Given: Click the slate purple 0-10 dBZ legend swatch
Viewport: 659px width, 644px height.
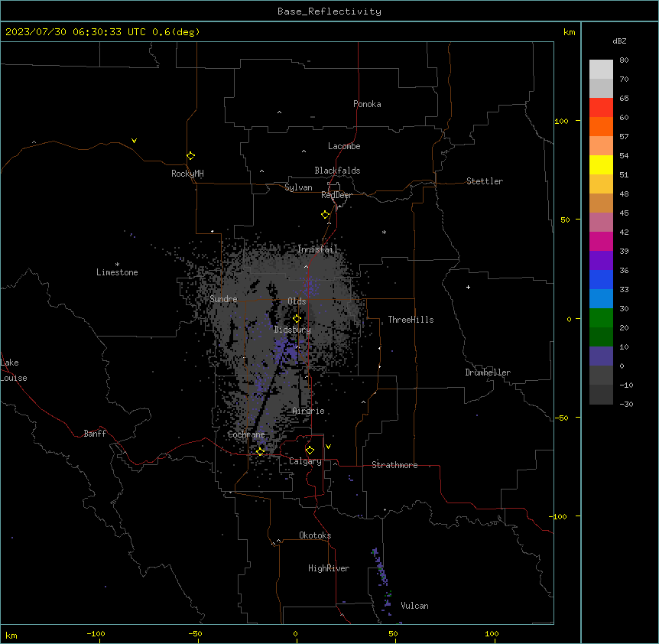Looking at the screenshot, I should (601, 356).
